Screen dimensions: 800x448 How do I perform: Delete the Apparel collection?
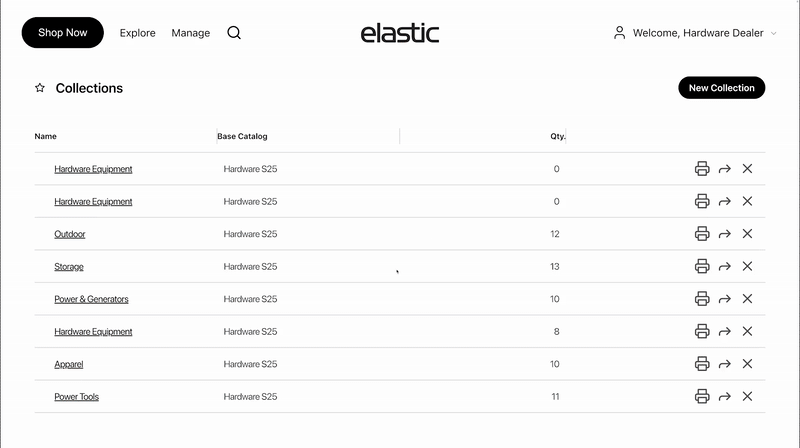pyautogui.click(x=747, y=364)
